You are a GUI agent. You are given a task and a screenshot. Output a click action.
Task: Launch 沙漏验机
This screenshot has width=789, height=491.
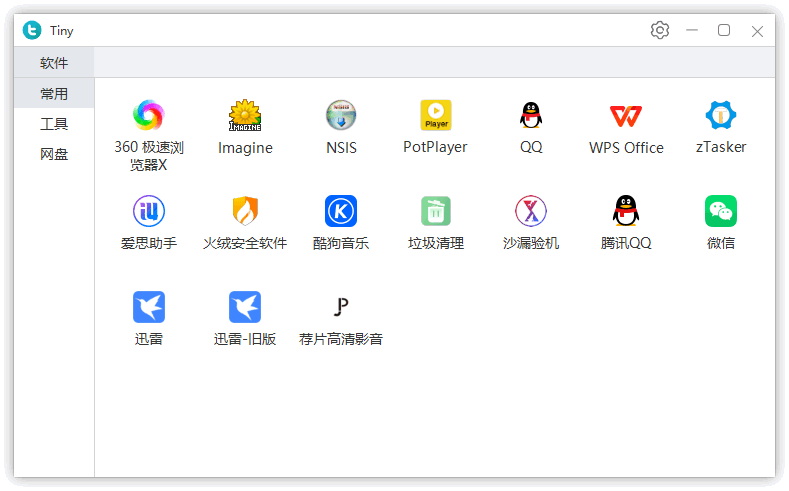point(531,211)
